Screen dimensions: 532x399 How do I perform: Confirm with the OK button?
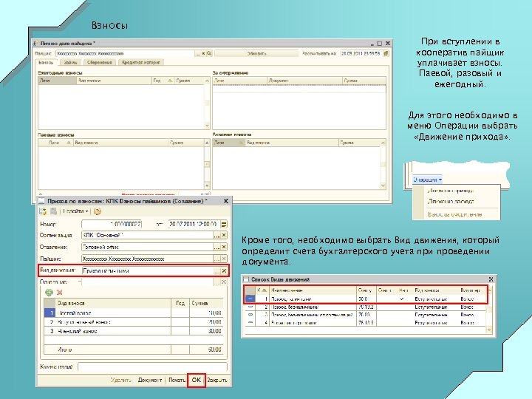click(197, 380)
